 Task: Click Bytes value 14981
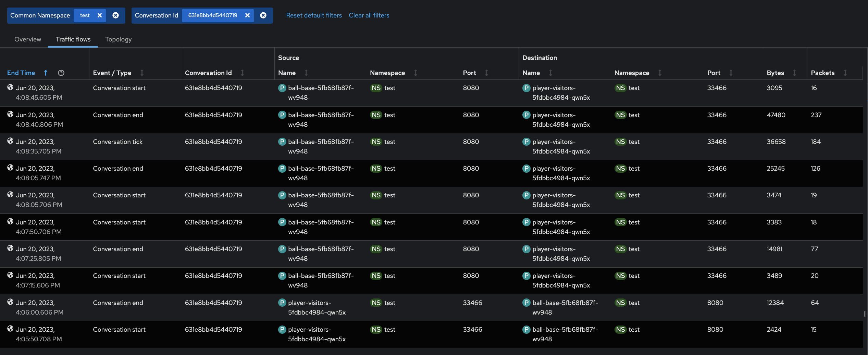click(774, 249)
